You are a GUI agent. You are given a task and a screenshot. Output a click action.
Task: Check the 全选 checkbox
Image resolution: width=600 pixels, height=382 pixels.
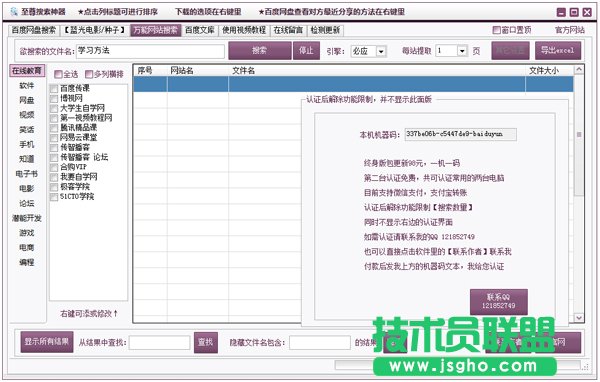click(x=58, y=74)
